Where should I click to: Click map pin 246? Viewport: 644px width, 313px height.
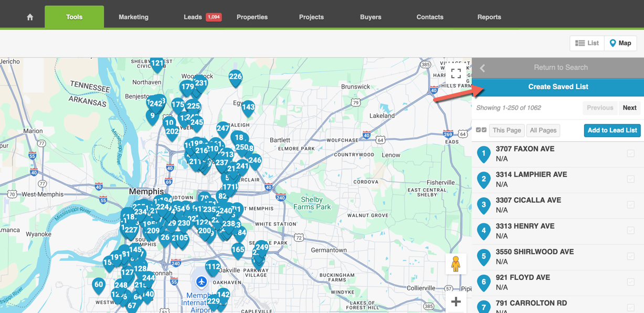(255, 161)
